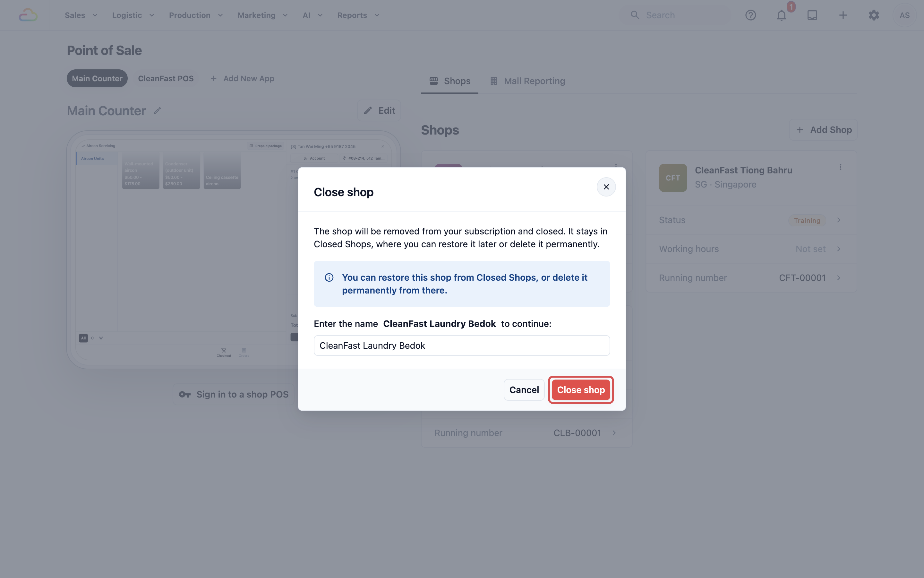The height and width of the screenshot is (578, 924).
Task: Expand the Production menu
Action: 196,15
